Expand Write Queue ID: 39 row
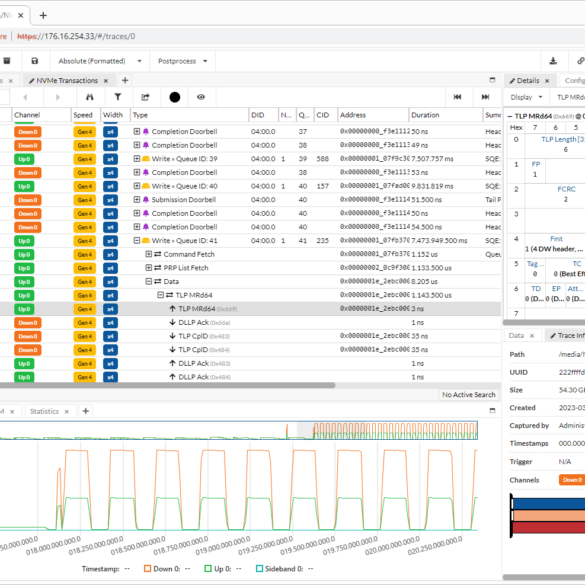This screenshot has width=585, height=585. click(137, 159)
